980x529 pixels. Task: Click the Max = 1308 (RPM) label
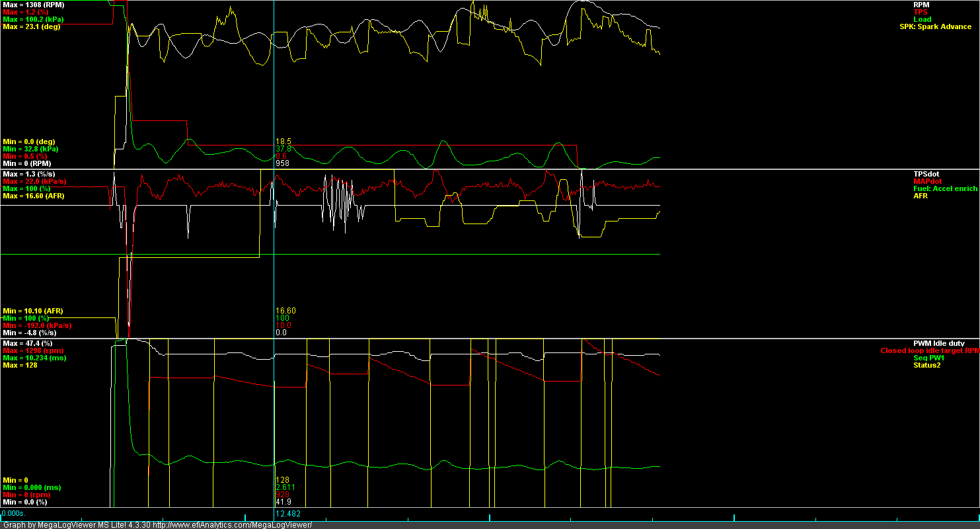[34, 5]
